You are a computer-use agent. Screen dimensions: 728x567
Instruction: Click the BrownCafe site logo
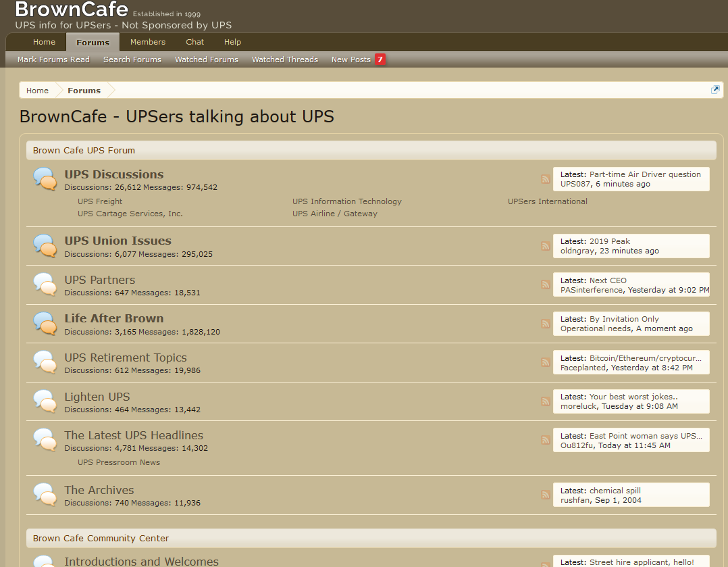pyautogui.click(x=72, y=9)
